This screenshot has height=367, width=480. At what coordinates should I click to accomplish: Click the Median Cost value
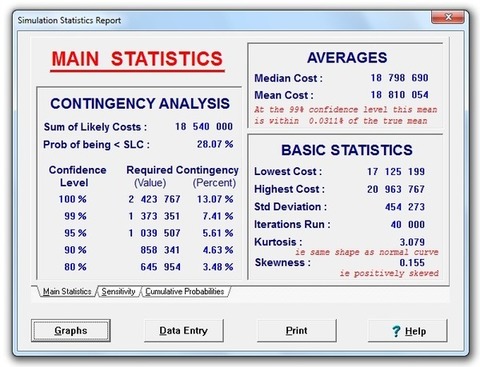pos(399,78)
